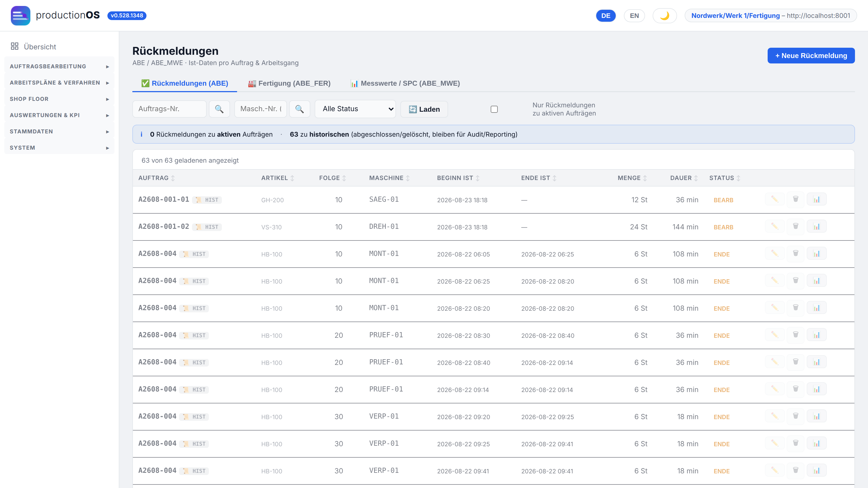Switch language to EN
The width and height of the screenshot is (868, 488).
click(634, 15)
